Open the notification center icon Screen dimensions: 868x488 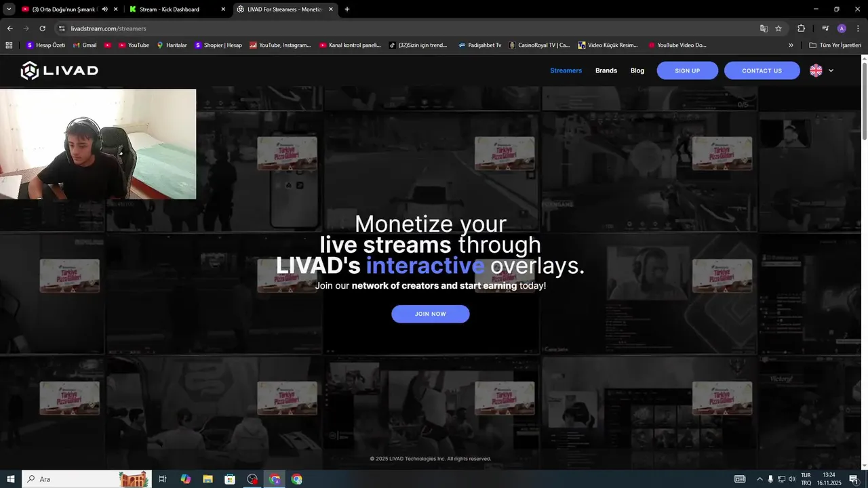tap(854, 479)
